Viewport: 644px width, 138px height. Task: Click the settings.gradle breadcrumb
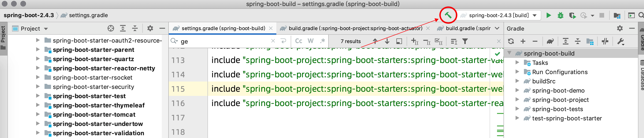pos(88,16)
